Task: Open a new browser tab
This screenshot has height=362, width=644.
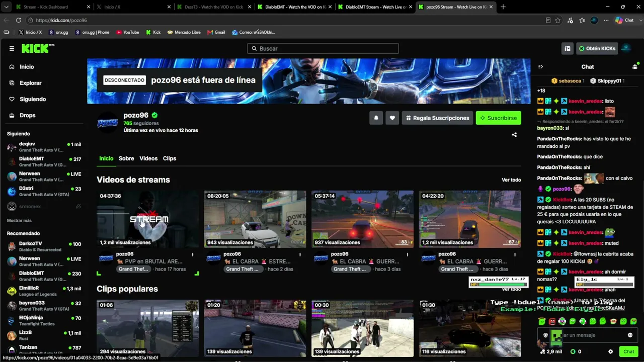Action: [x=503, y=7]
